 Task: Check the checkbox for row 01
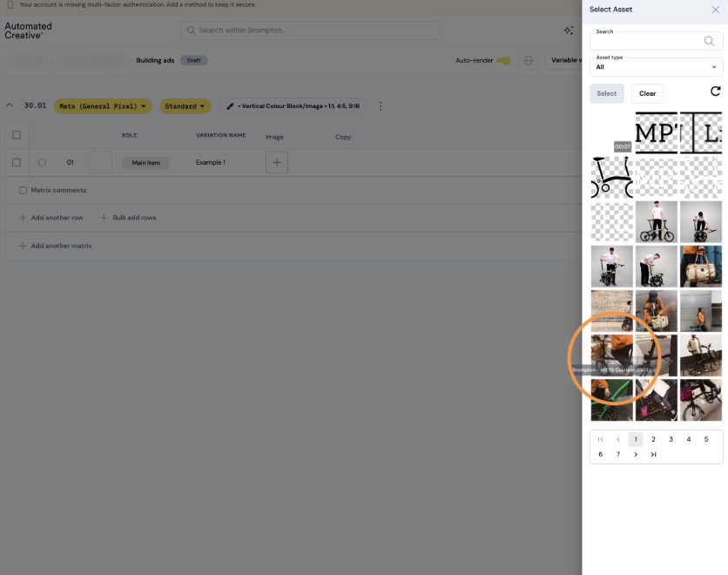(17, 163)
